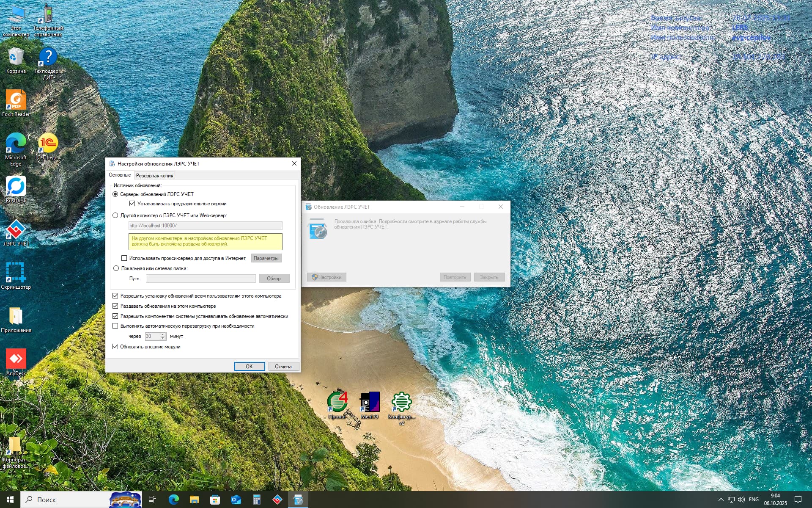Open the Пролог desktop icon
The image size is (812, 508).
[x=337, y=403]
